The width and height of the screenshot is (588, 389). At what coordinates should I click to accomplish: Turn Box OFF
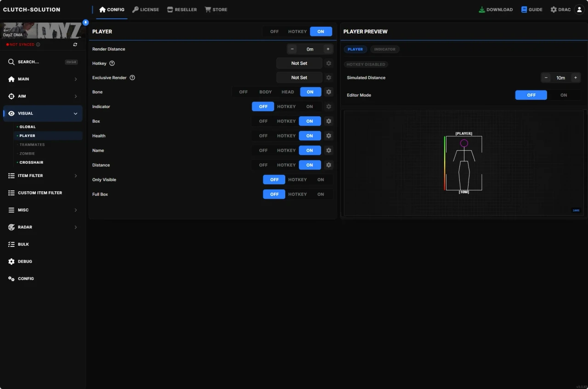[263, 121]
